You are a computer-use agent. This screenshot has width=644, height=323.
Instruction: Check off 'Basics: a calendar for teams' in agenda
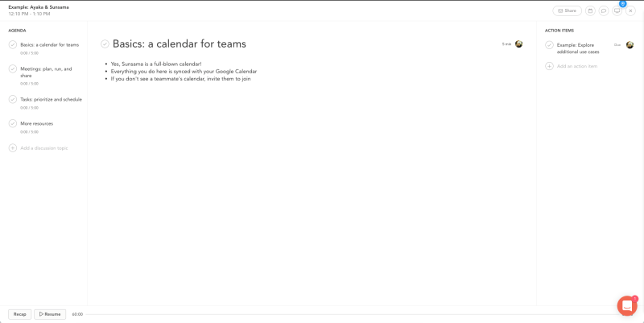pos(13,45)
